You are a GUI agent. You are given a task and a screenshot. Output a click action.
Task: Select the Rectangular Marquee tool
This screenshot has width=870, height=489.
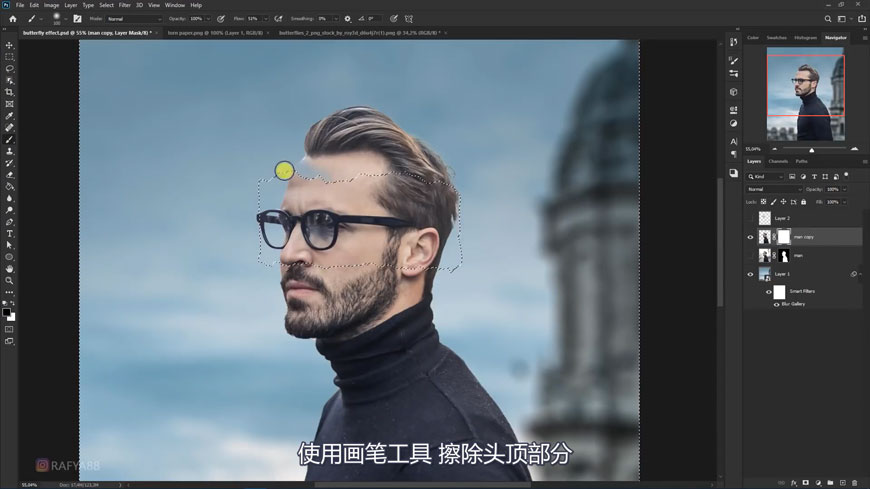[x=10, y=57]
